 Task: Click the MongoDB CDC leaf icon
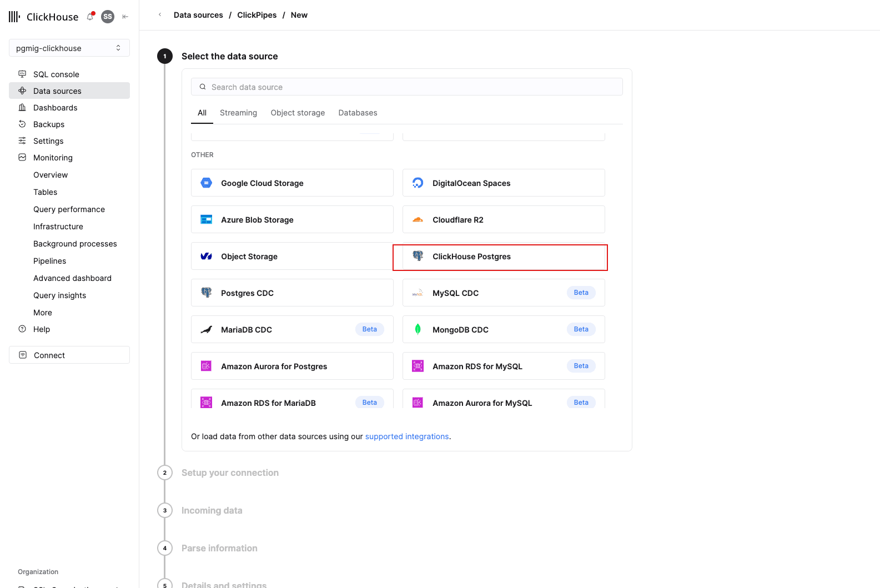click(418, 329)
